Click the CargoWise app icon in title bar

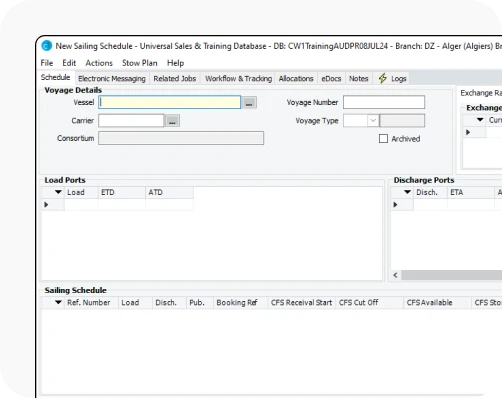(x=47, y=46)
